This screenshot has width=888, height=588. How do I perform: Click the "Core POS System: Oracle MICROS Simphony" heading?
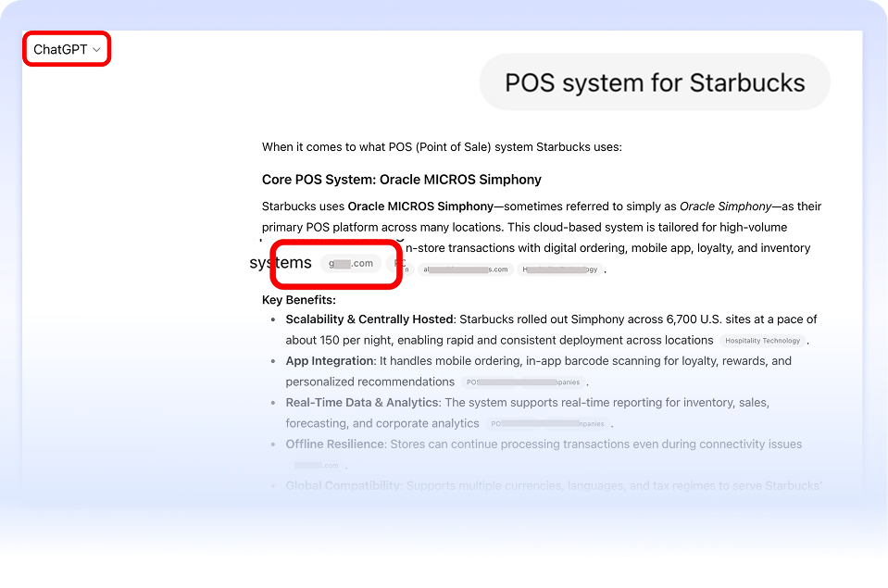point(401,180)
